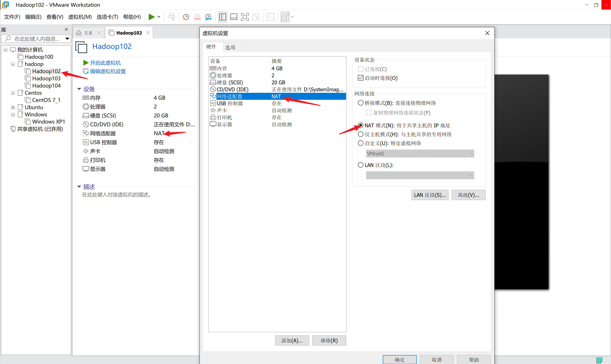Click the LAN 区段(S)... button
Image resolution: width=611 pixels, height=364 pixels.
coord(430,195)
